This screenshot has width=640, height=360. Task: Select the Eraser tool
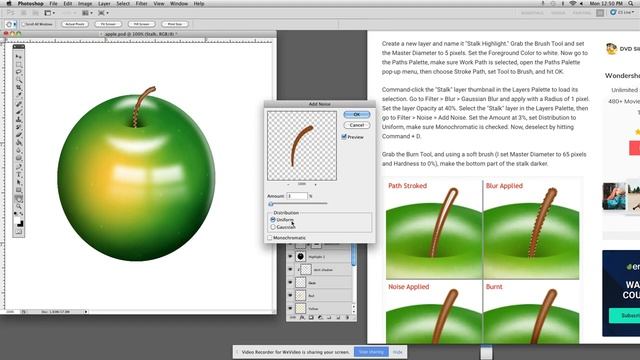pos(18,134)
